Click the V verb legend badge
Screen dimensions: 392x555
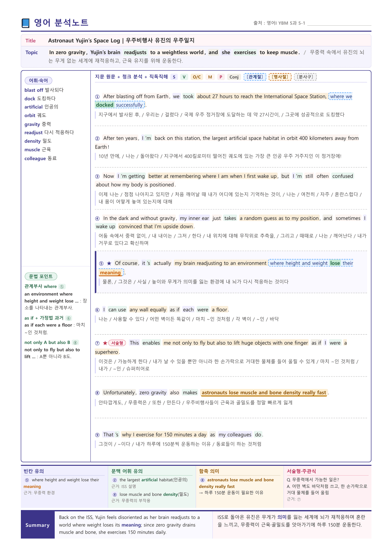click(x=184, y=77)
